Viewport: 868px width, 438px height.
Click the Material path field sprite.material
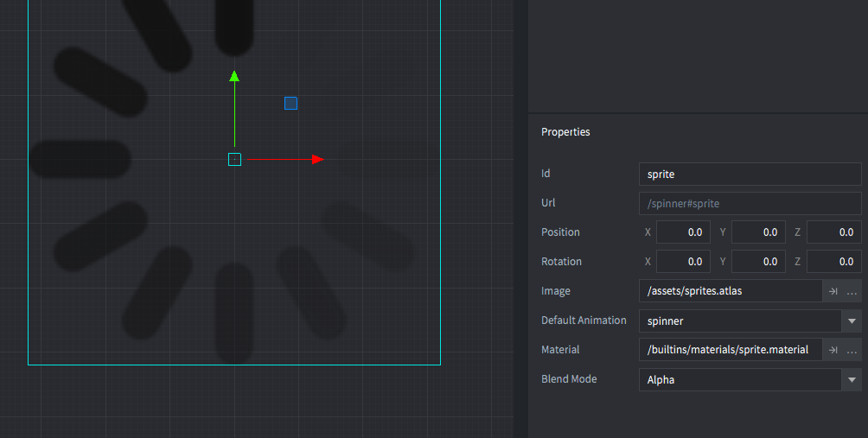(731, 350)
